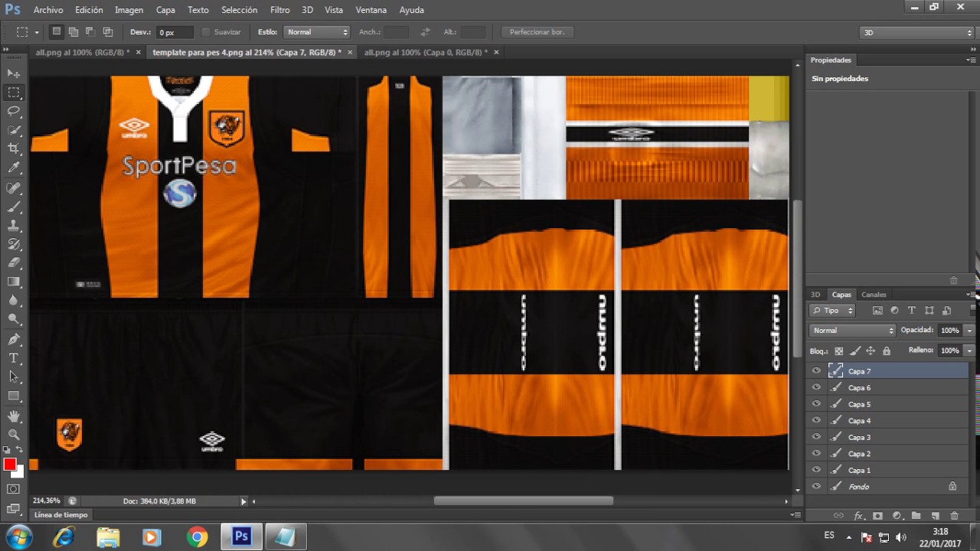Toggle Quick Mask mode icon
Viewport: 980px width, 551px height.
click(14, 489)
